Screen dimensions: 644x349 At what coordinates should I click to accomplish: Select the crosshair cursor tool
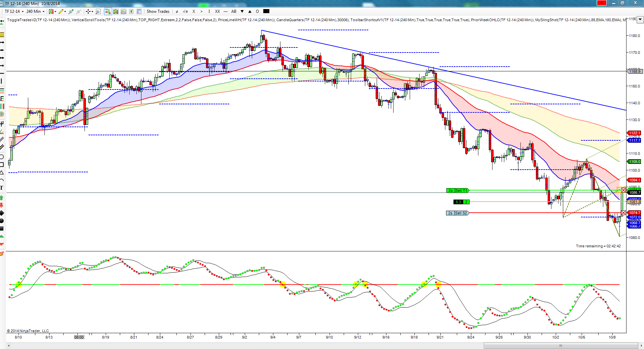(x=88, y=11)
